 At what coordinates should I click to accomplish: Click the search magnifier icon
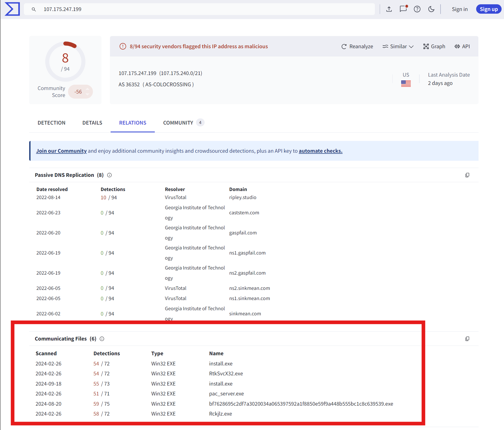pyautogui.click(x=34, y=9)
